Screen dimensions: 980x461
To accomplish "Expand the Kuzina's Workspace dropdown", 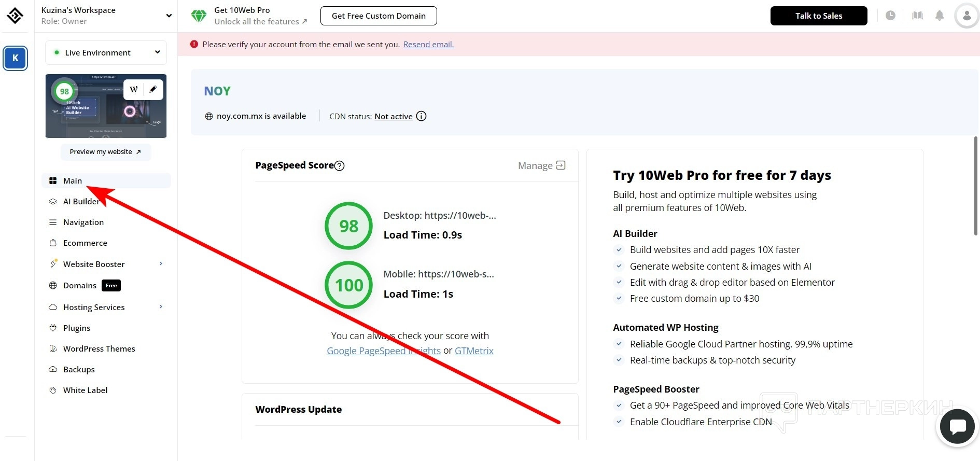I will [169, 16].
